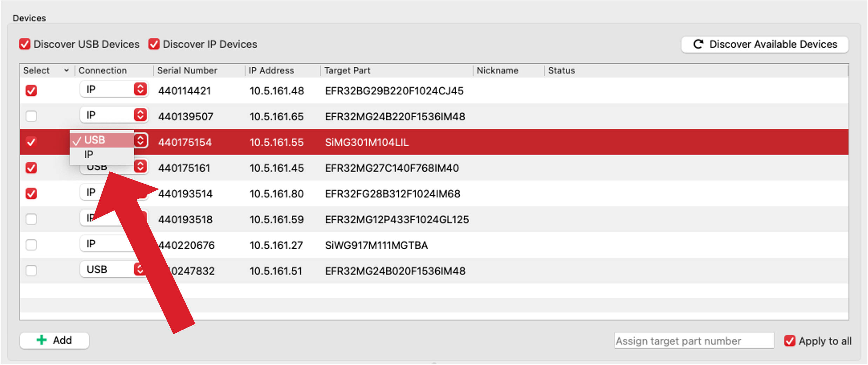Select device with serial 440139507

31,116
